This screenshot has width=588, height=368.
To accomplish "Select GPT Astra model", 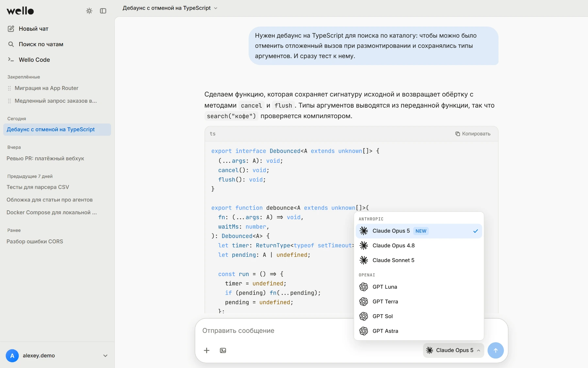I will click(x=419, y=331).
